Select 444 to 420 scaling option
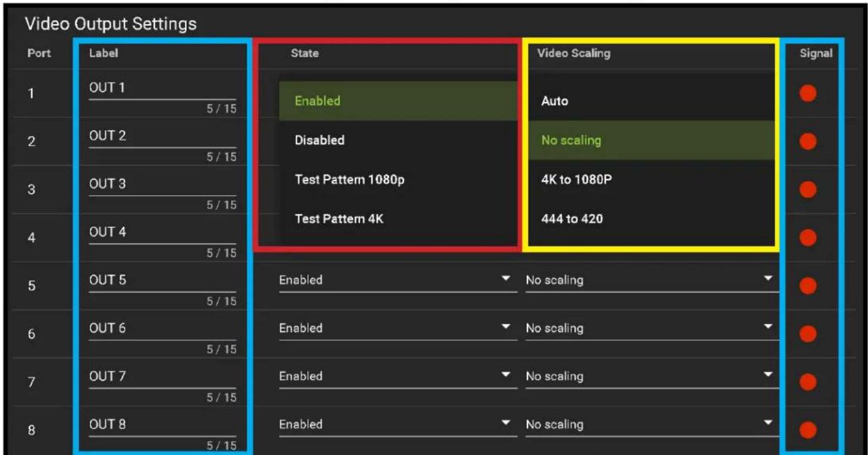The height and width of the screenshot is (455, 868). (x=651, y=218)
